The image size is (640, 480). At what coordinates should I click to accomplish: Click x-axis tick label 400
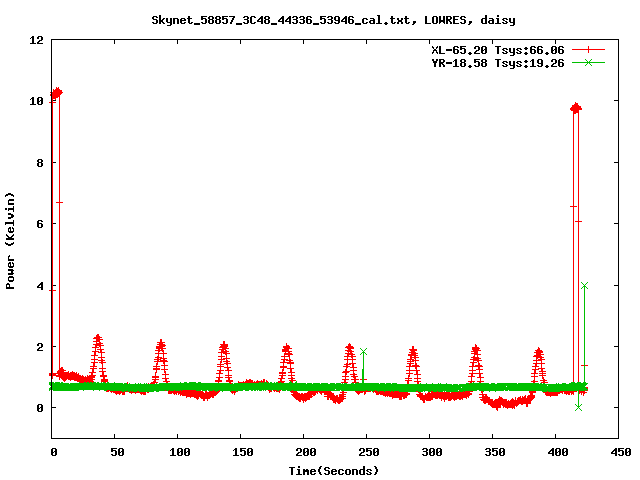(558, 452)
